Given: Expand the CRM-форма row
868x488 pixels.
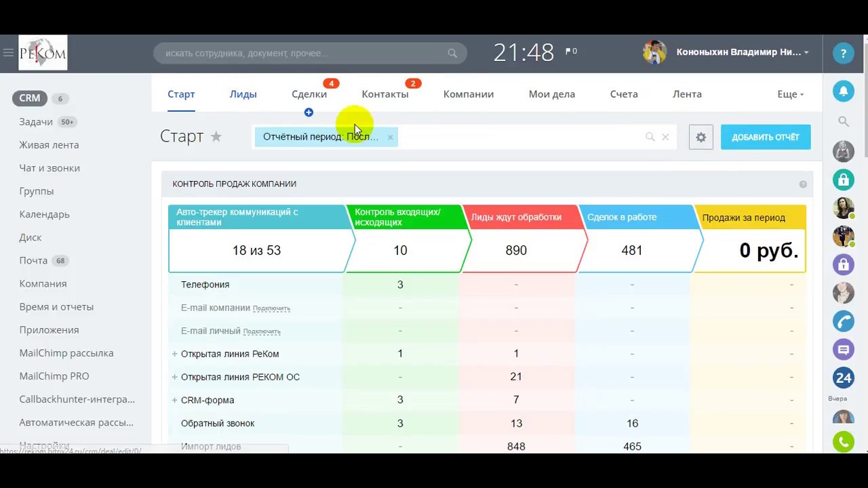Looking at the screenshot, I should coord(174,400).
